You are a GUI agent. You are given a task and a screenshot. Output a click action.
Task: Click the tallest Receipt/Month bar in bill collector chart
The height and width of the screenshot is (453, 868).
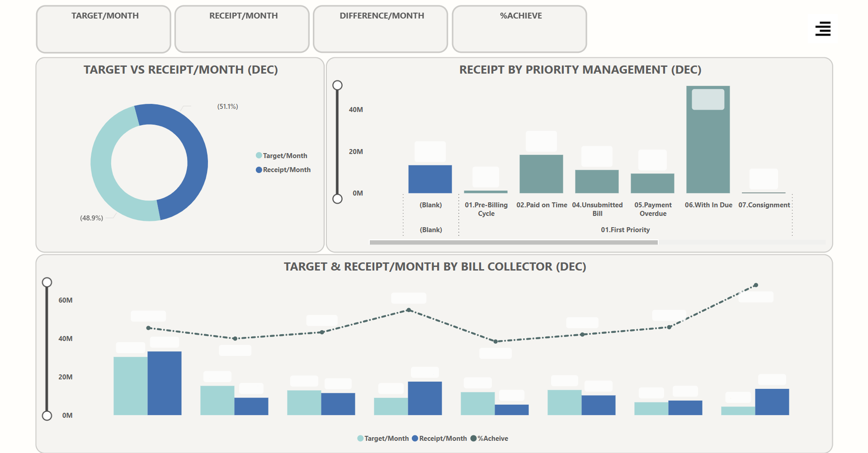tap(165, 383)
